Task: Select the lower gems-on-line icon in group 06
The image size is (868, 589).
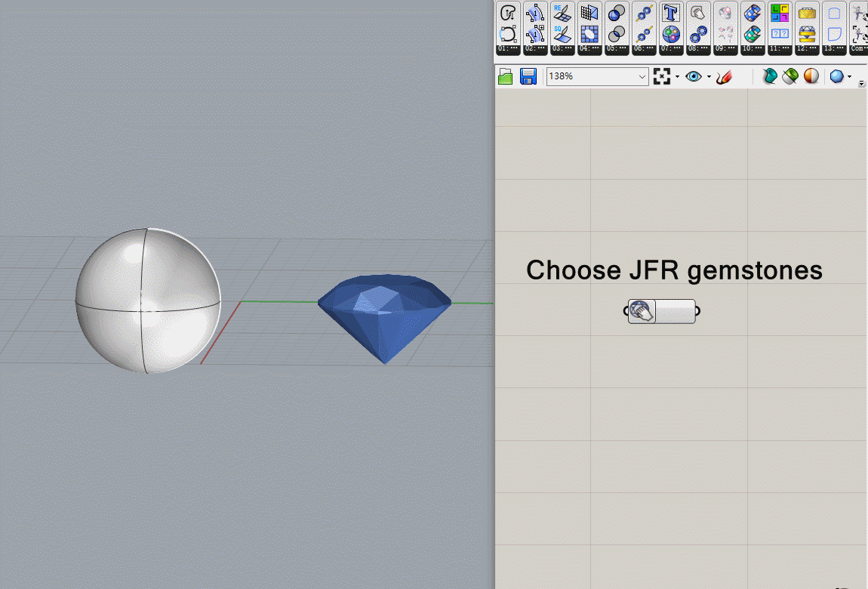Action: pyautogui.click(x=644, y=34)
